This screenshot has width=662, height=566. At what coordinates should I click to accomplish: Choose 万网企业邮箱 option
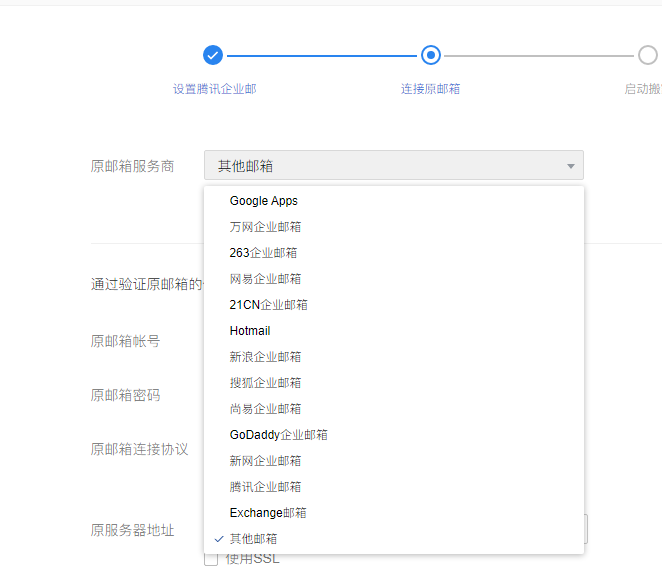[265, 227]
